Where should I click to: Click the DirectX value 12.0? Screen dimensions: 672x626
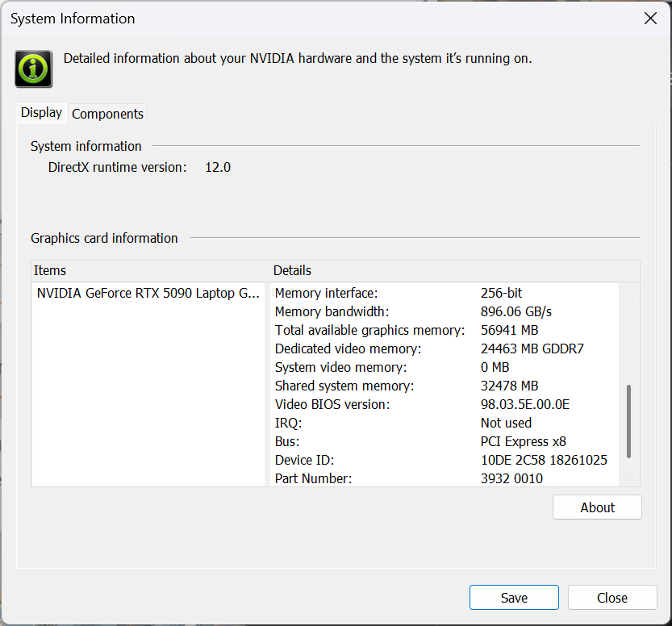click(x=218, y=168)
